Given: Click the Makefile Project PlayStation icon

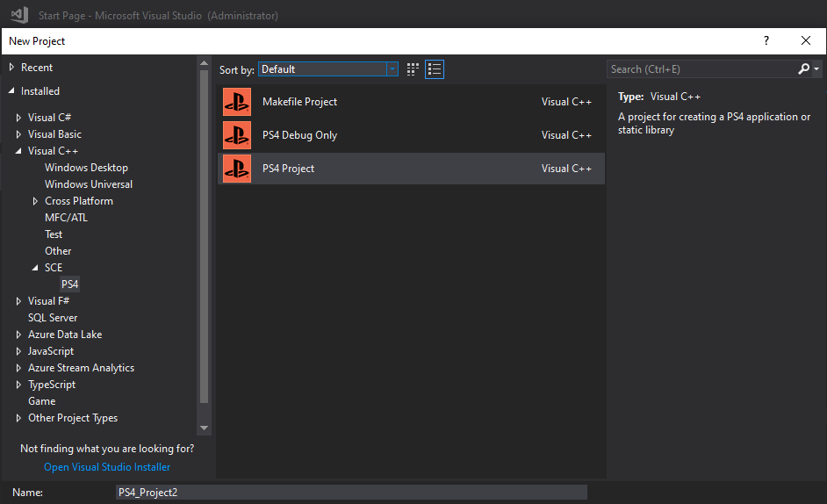Looking at the screenshot, I should pos(237,102).
